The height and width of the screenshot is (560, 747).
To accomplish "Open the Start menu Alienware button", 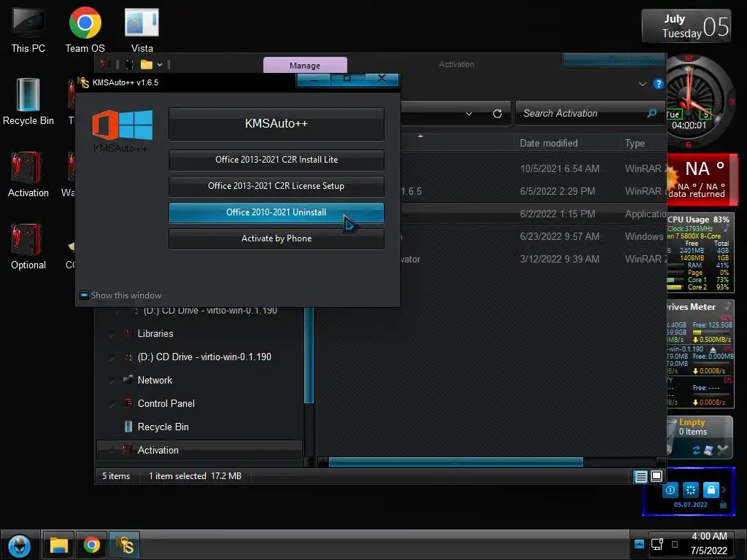I will (20, 545).
